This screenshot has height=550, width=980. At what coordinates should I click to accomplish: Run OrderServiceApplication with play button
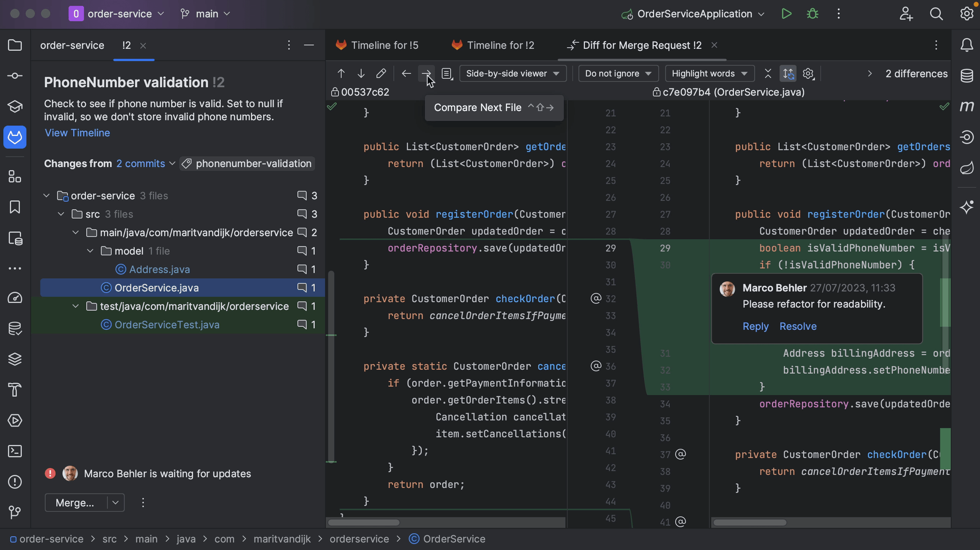pos(786,14)
